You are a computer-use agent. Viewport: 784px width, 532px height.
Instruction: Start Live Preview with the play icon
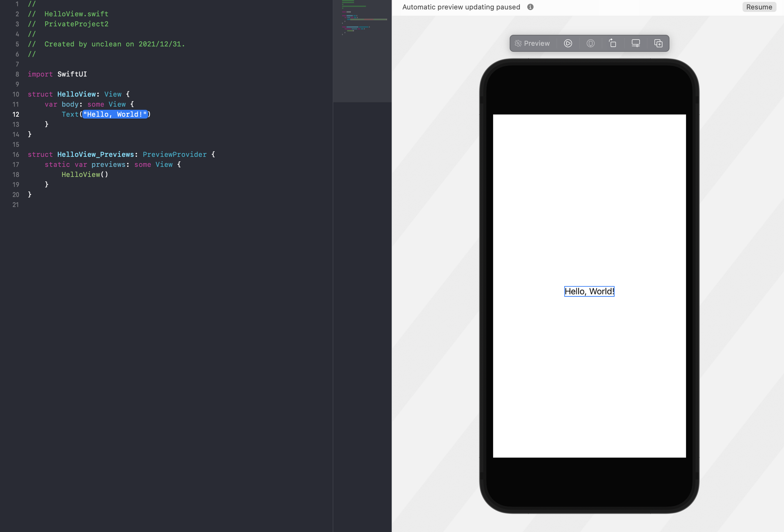coord(568,44)
